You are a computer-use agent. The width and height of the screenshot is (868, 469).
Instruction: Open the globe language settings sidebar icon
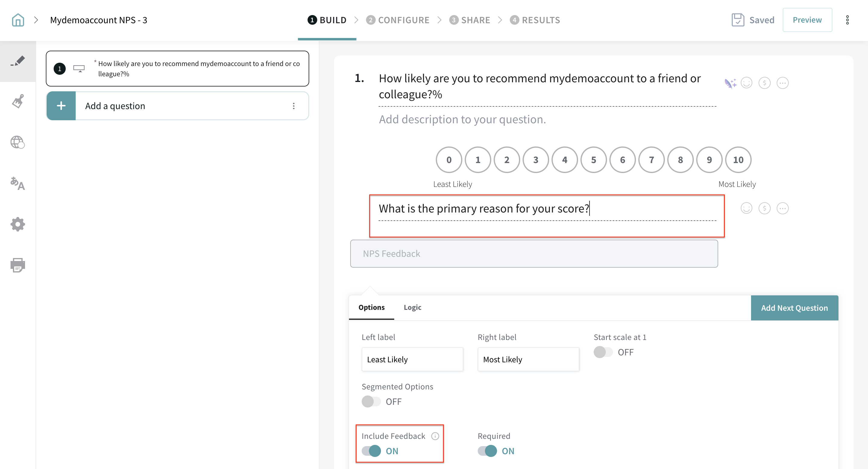click(18, 142)
